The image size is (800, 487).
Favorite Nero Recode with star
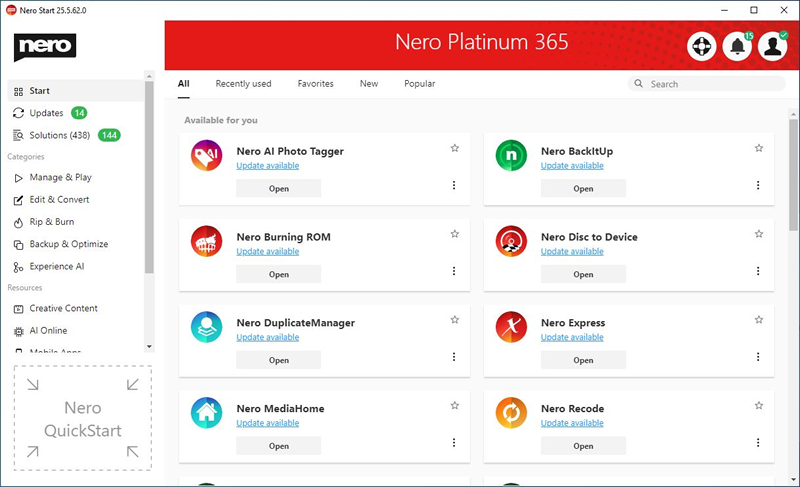point(759,405)
